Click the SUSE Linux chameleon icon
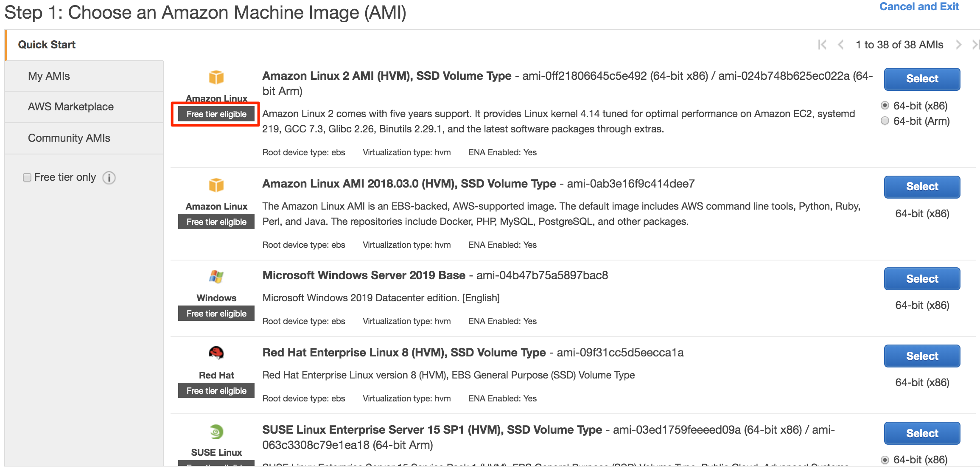This screenshot has width=980, height=471. point(216,432)
